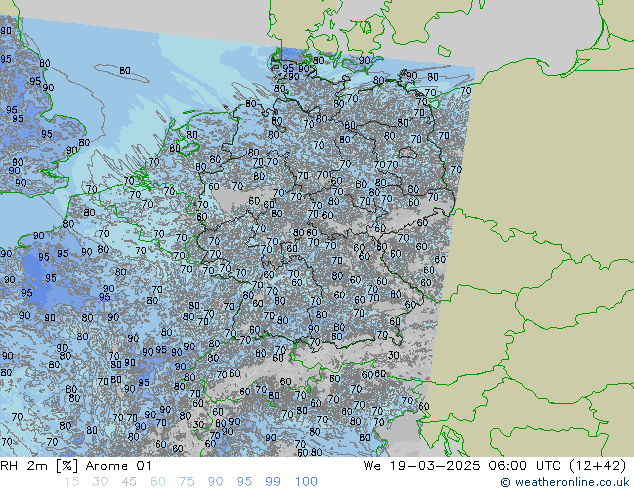Click the weatheronline.co.uk copyright text
Viewport: 634px width, 490px height.
coord(565,482)
